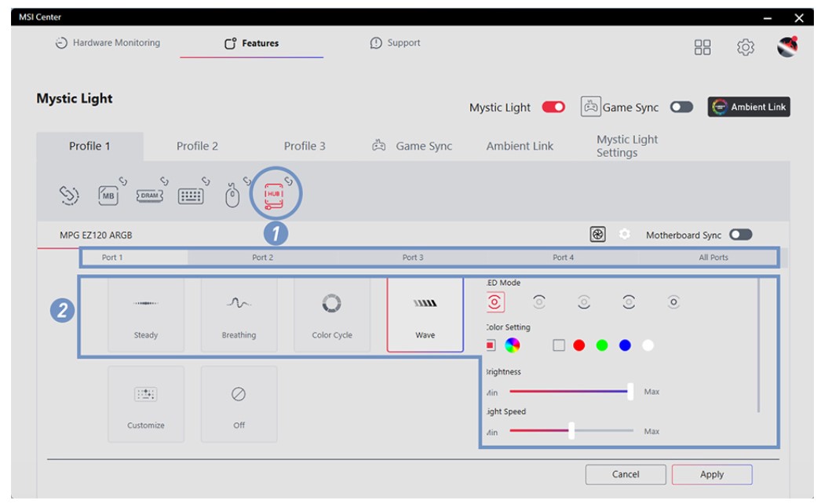Select the keyboard device icon
The height and width of the screenshot is (504, 821).
pos(191,195)
